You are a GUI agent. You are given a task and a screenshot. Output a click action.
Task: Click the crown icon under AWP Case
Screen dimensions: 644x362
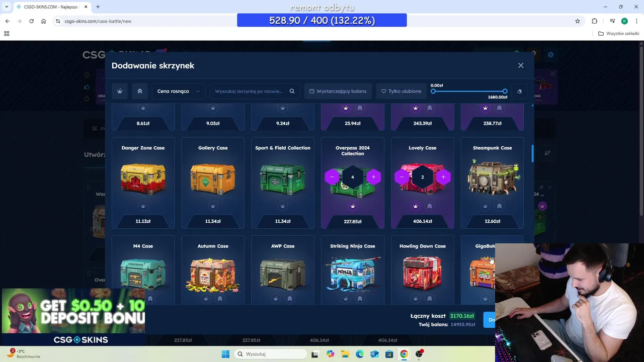[276, 299]
